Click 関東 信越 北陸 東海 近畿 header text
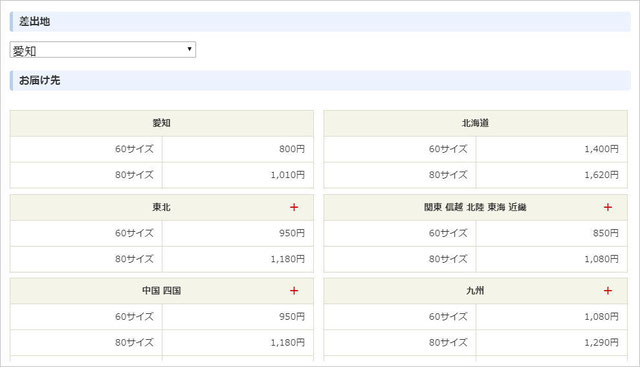This screenshot has width=640, height=367. coord(475,207)
